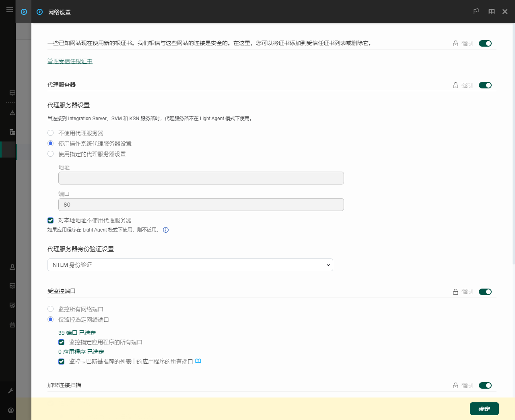The width and height of the screenshot is (515, 420).
Task: Click the hamburger menu icon
Action: tap(9, 9)
